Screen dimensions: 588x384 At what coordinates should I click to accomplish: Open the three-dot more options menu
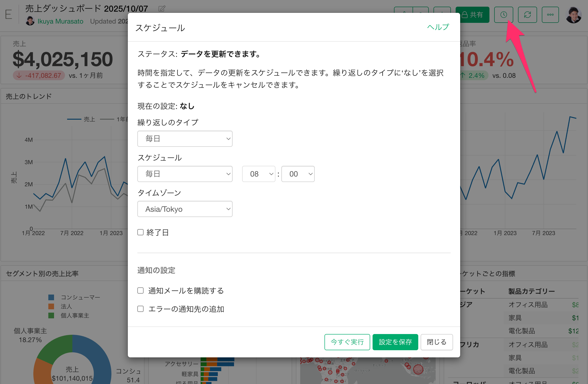tap(550, 15)
